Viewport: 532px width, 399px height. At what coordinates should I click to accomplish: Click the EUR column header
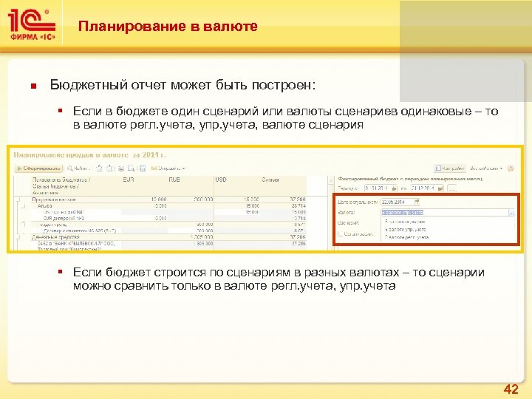click(x=129, y=180)
